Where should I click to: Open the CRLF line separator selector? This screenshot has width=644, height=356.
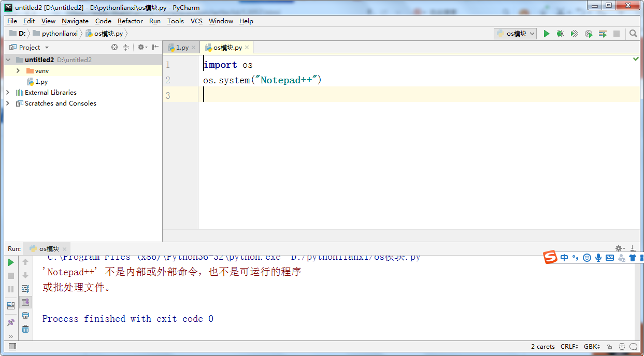[x=569, y=347]
